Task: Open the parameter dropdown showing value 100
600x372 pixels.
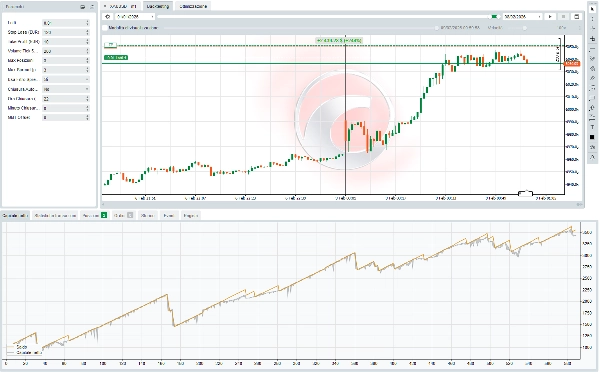Action: point(65,89)
